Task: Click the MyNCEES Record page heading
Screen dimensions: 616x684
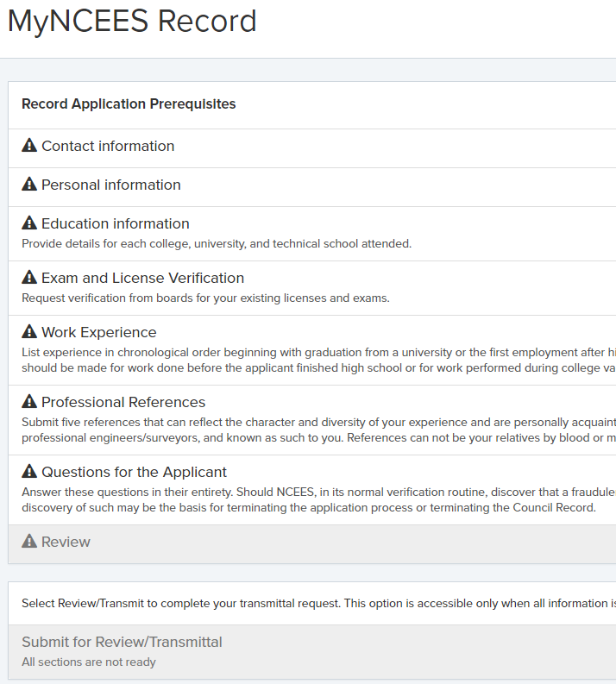Action: tap(132, 21)
